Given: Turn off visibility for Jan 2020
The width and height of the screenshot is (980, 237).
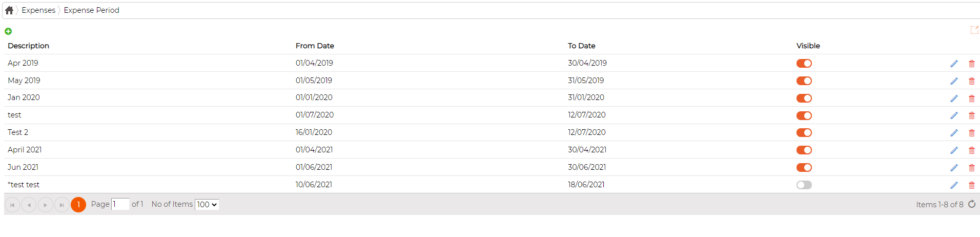Looking at the screenshot, I should (x=804, y=98).
